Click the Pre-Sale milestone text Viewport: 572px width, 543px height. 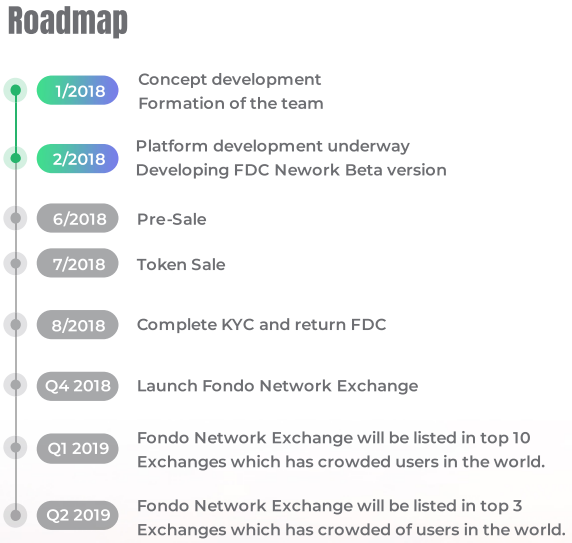[x=172, y=219]
